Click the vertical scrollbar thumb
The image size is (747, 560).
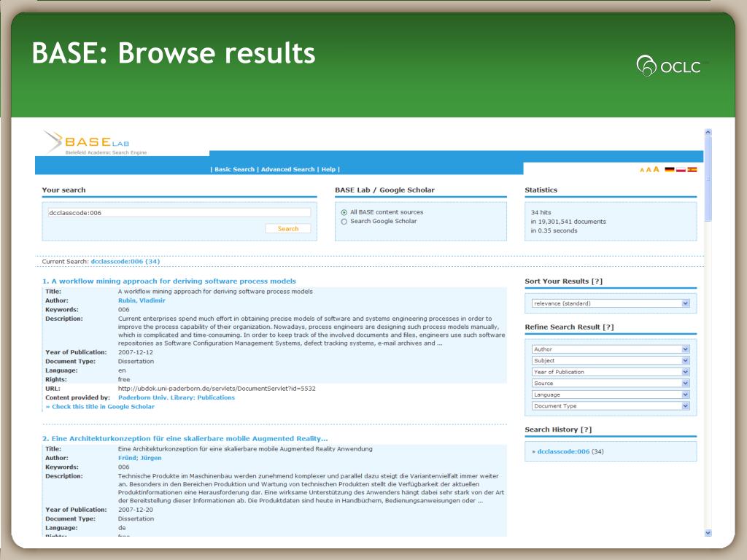click(708, 179)
